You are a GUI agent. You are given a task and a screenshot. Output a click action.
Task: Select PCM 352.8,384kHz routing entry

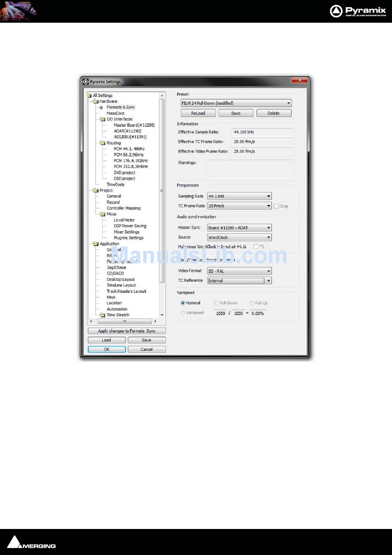[131, 166]
